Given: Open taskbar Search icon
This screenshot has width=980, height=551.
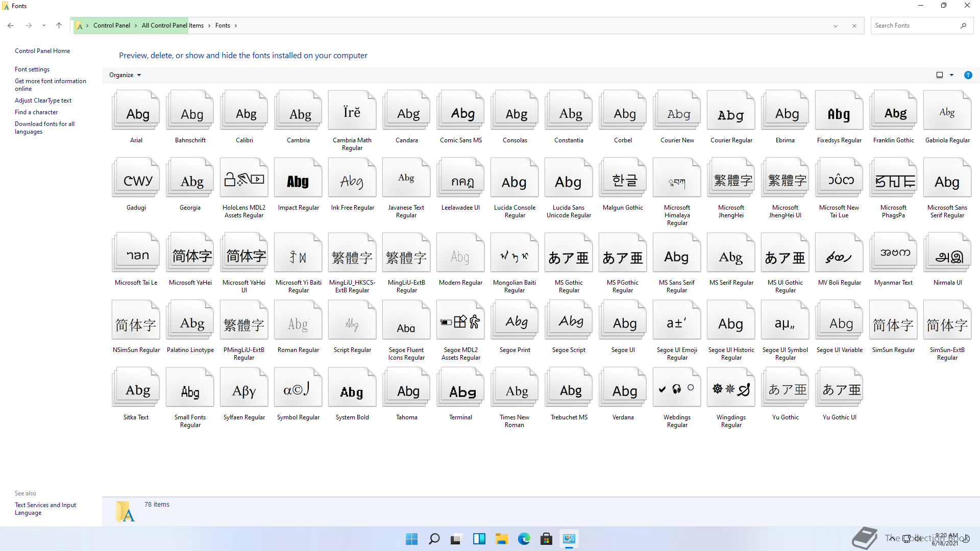Looking at the screenshot, I should coord(434,539).
